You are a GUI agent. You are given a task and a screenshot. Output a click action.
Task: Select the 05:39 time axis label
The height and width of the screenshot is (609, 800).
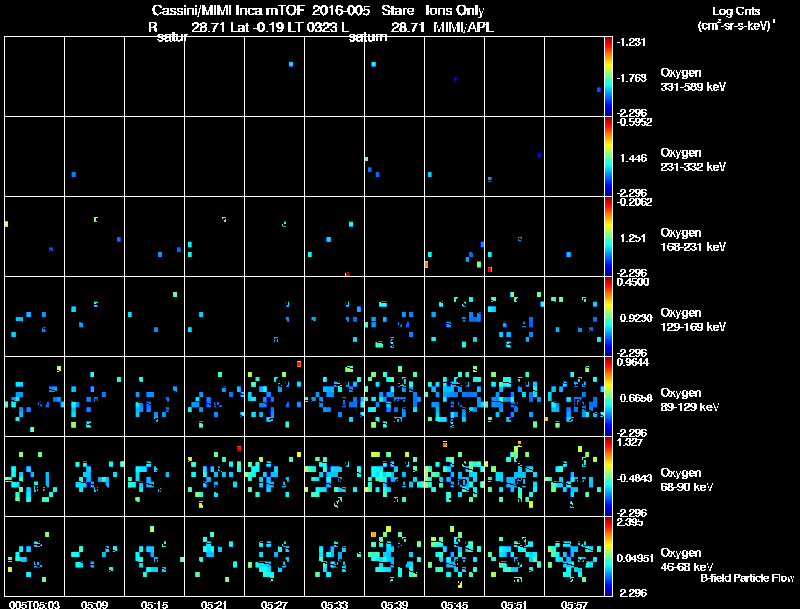(394, 604)
